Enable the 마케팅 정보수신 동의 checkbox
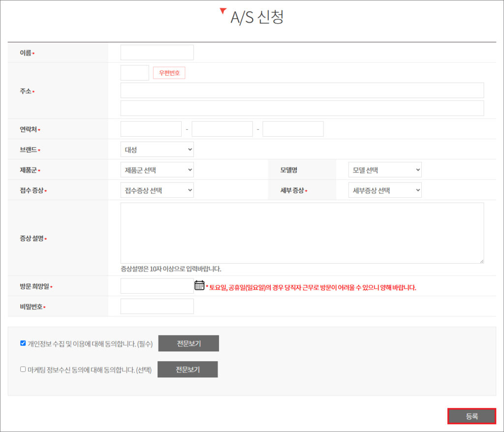The width and height of the screenshot is (504, 432). pos(23,369)
